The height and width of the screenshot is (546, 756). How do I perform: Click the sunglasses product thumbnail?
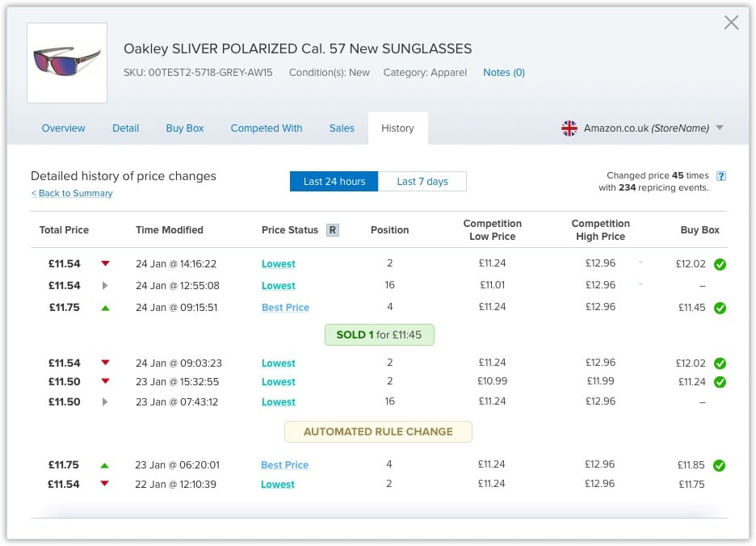click(x=67, y=62)
